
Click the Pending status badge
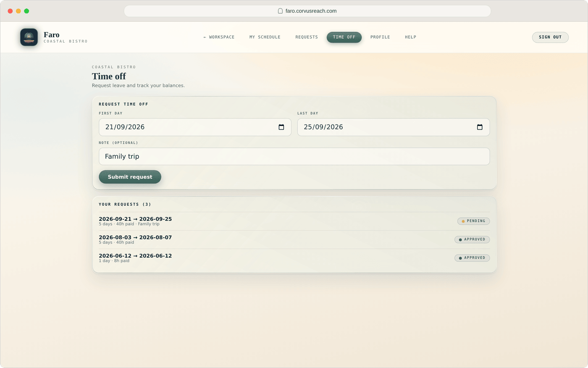(x=473, y=221)
